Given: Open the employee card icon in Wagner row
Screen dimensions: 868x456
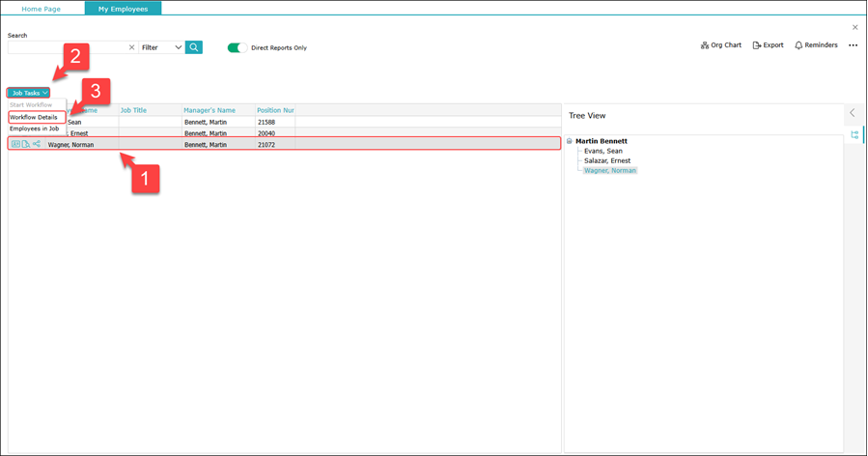Looking at the screenshot, I should (x=15, y=144).
